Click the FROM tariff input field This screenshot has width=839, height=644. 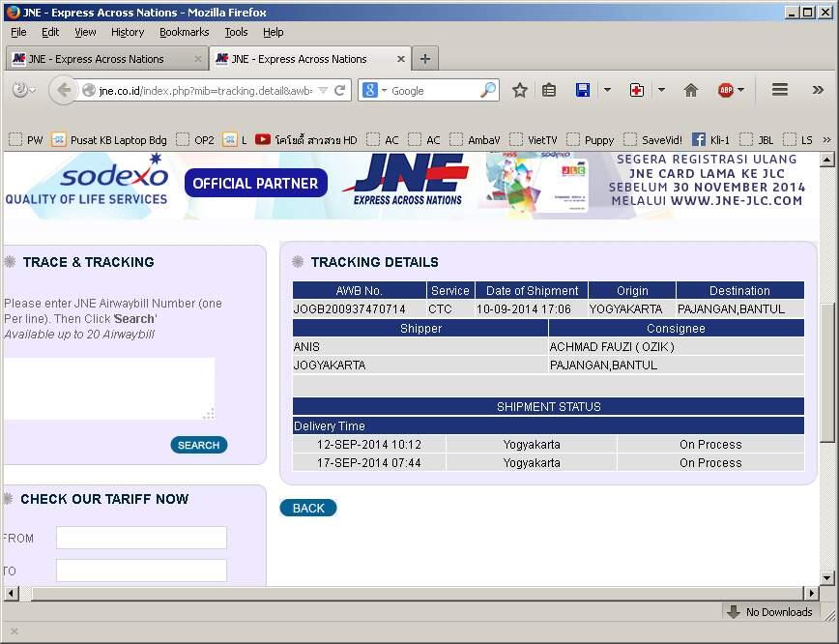pyautogui.click(x=141, y=538)
